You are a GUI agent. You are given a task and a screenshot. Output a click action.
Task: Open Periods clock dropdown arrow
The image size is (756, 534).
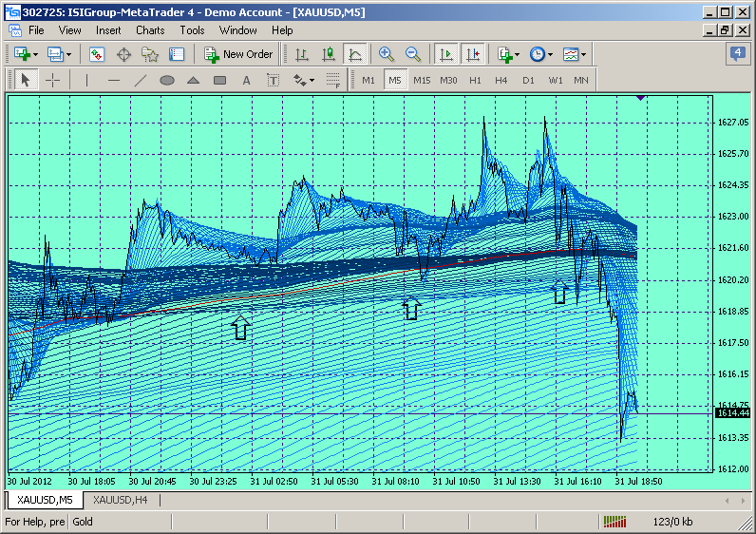pos(550,54)
